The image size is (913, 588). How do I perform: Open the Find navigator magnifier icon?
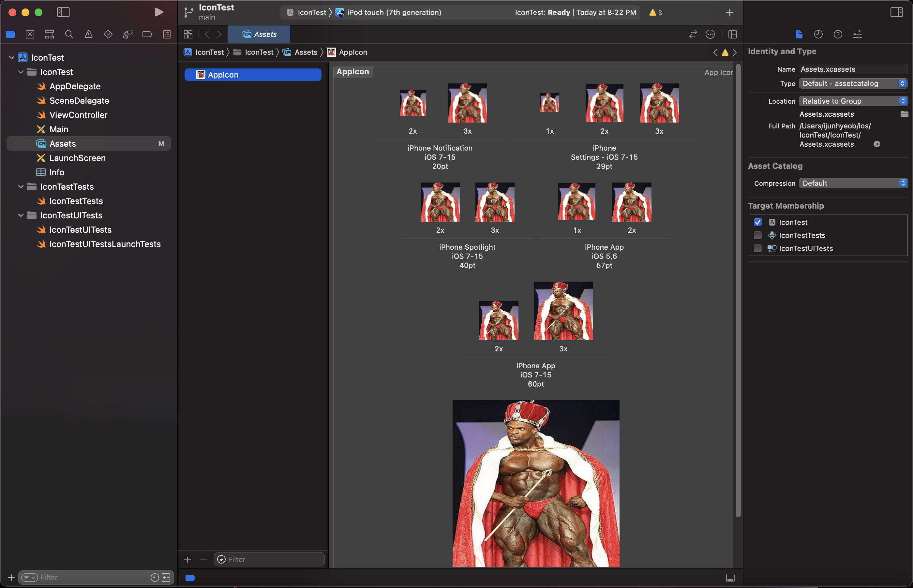[x=69, y=34]
